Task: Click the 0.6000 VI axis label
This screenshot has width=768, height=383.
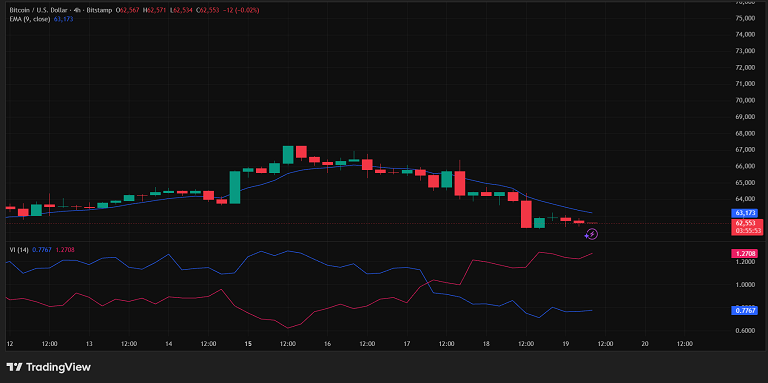Action: click(x=744, y=330)
